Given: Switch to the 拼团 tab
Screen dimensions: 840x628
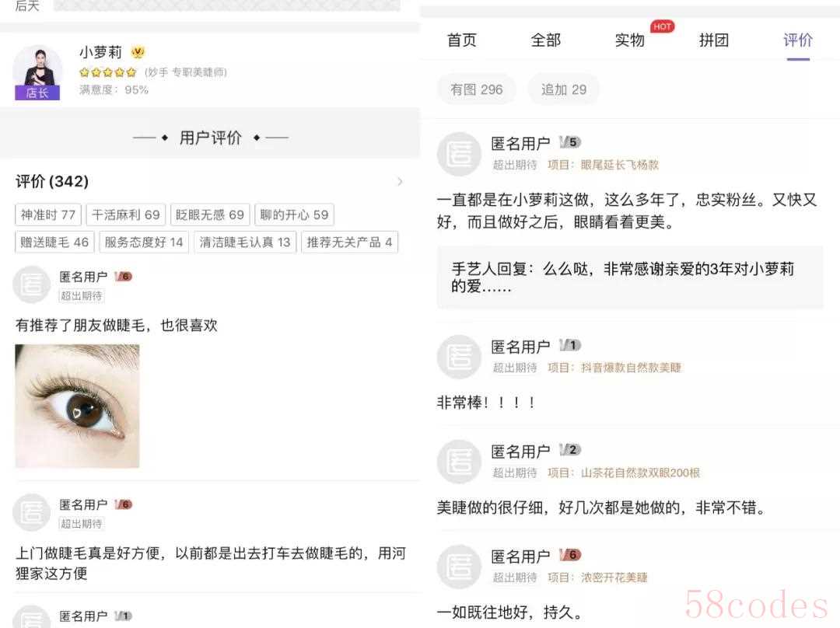Looking at the screenshot, I should pyautogui.click(x=713, y=40).
